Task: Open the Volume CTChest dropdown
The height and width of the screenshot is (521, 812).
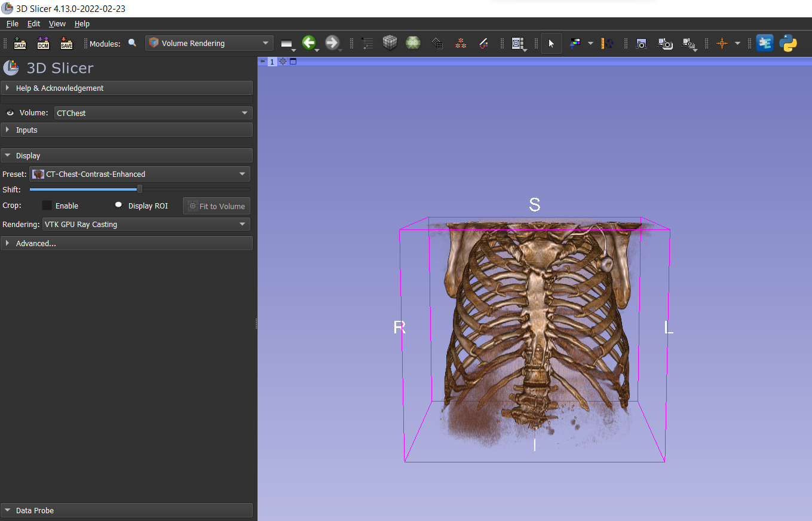Action: (153, 113)
